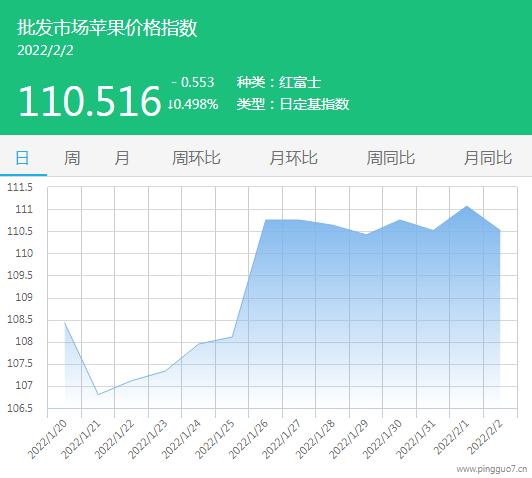Select the 日 daily tab
This screenshot has width=532, height=478.
22,158
